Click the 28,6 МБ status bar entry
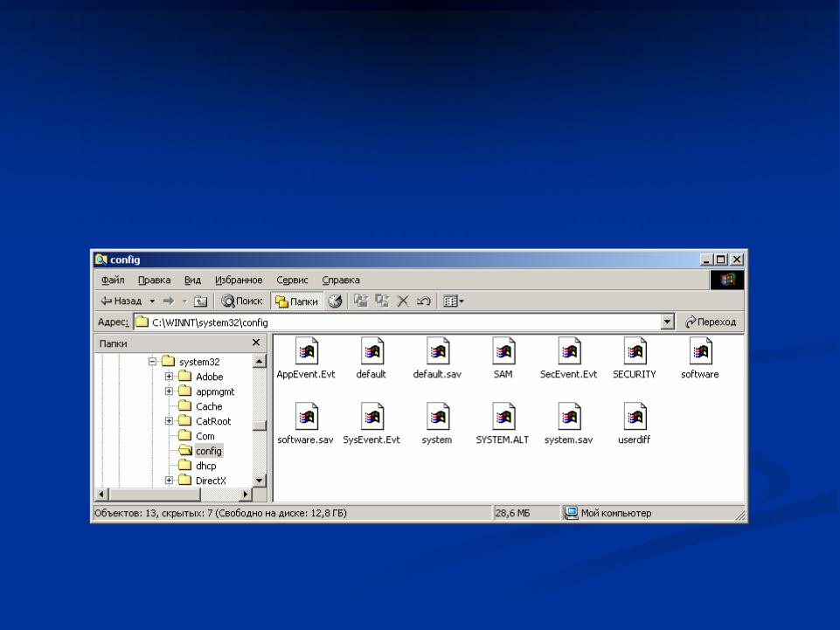The width and height of the screenshot is (840, 630). pyautogui.click(x=513, y=513)
